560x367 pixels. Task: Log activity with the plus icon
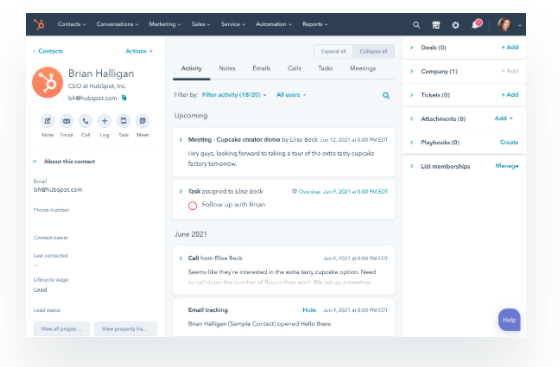(x=104, y=121)
